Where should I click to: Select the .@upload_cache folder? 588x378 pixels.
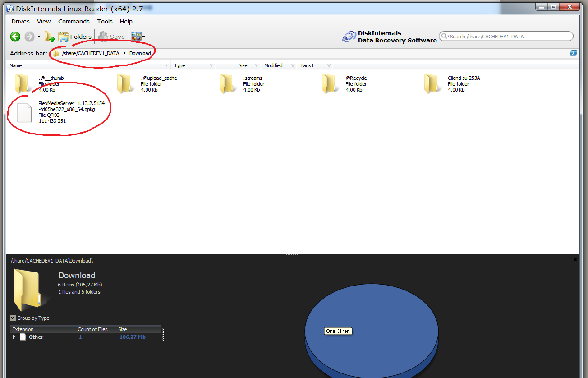(x=126, y=84)
